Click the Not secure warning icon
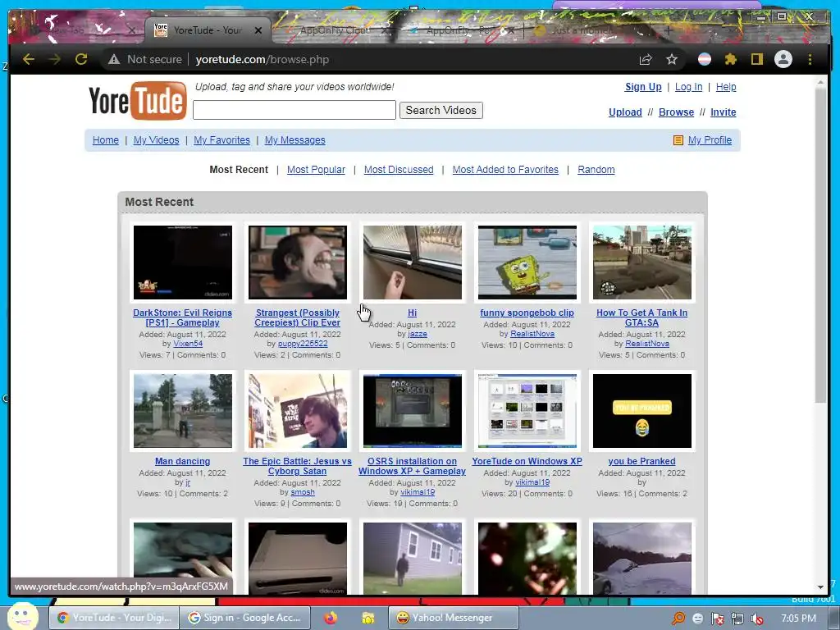Viewport: 840px width, 630px height. click(x=113, y=59)
